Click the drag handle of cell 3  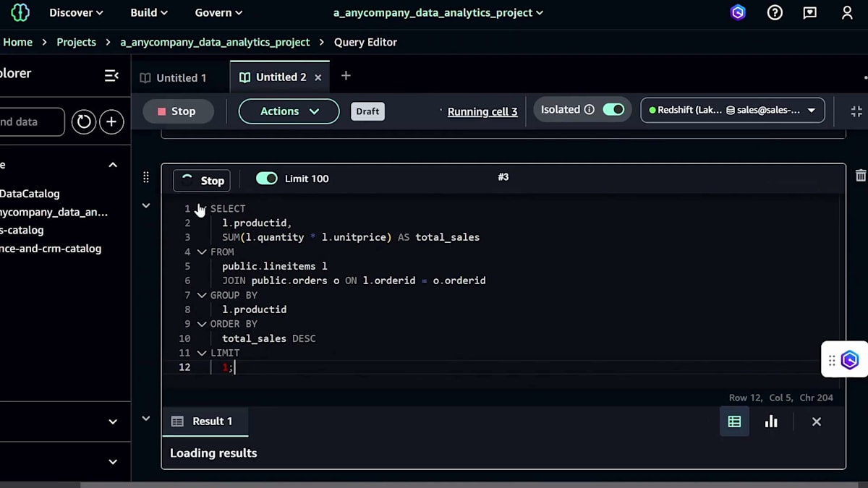tap(146, 177)
